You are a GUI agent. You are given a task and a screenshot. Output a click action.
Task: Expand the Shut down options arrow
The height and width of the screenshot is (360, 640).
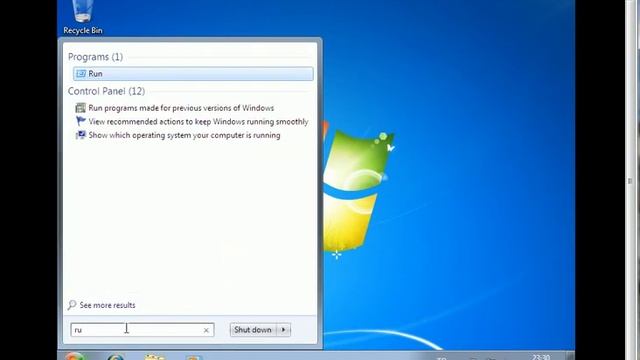click(284, 330)
